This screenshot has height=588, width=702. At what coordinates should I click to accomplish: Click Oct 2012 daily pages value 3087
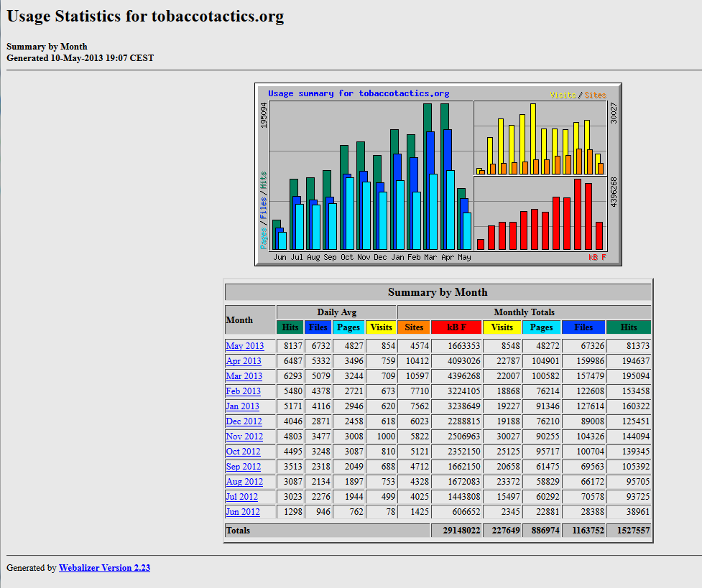[x=354, y=452]
